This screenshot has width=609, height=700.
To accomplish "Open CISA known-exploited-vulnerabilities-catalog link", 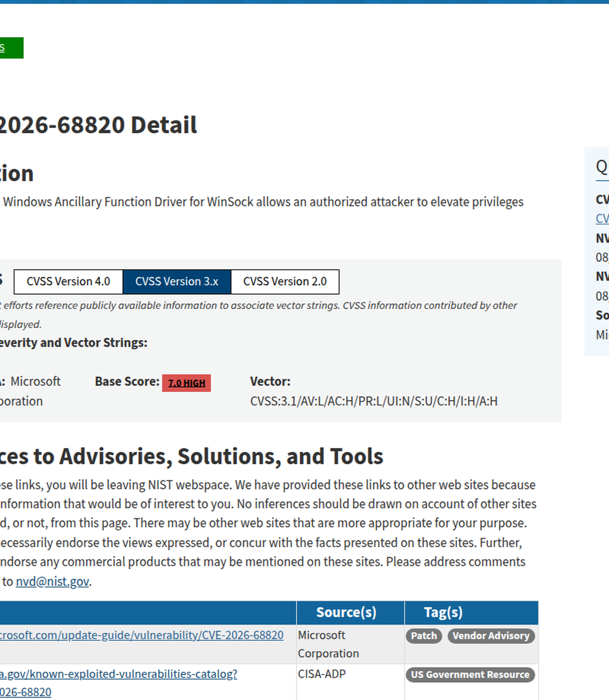I will pos(118,683).
